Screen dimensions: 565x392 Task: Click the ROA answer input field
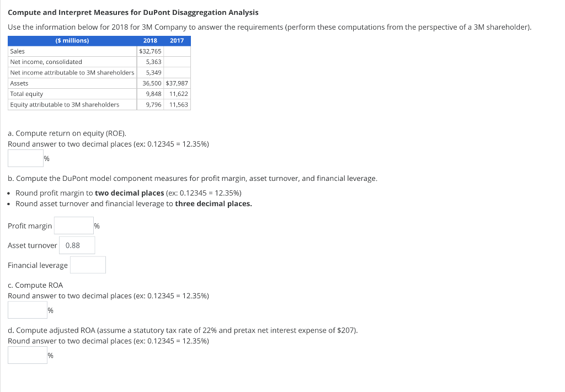point(26,309)
